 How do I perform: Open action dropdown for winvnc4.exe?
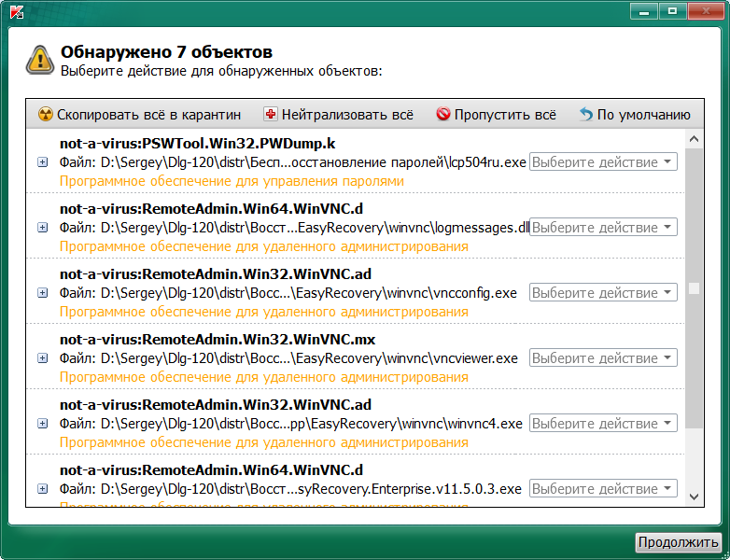(x=603, y=423)
